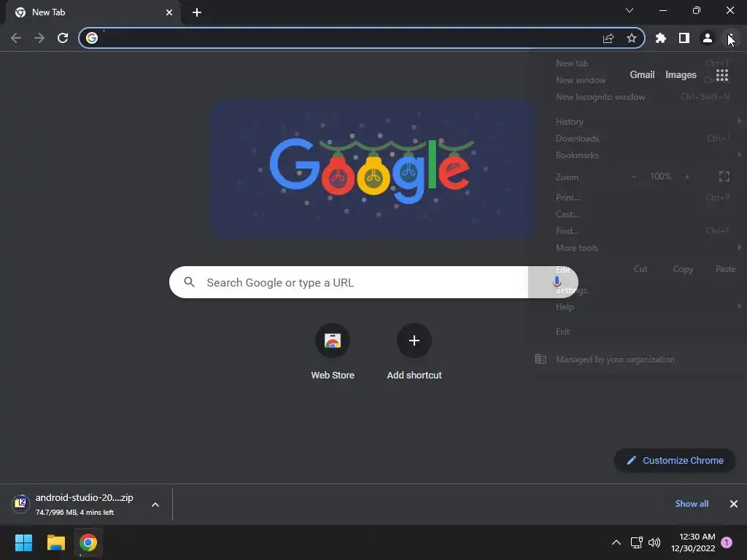
Task: Open clock showing 12:30 AM
Action: pyautogui.click(x=693, y=542)
